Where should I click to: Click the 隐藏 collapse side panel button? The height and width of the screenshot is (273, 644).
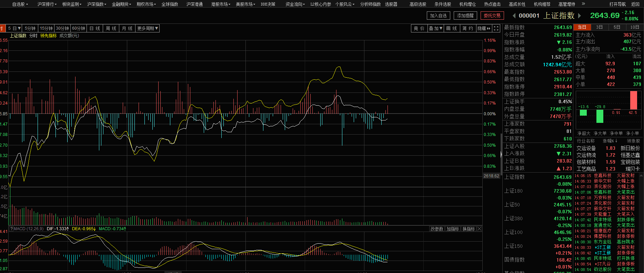pos(484,28)
